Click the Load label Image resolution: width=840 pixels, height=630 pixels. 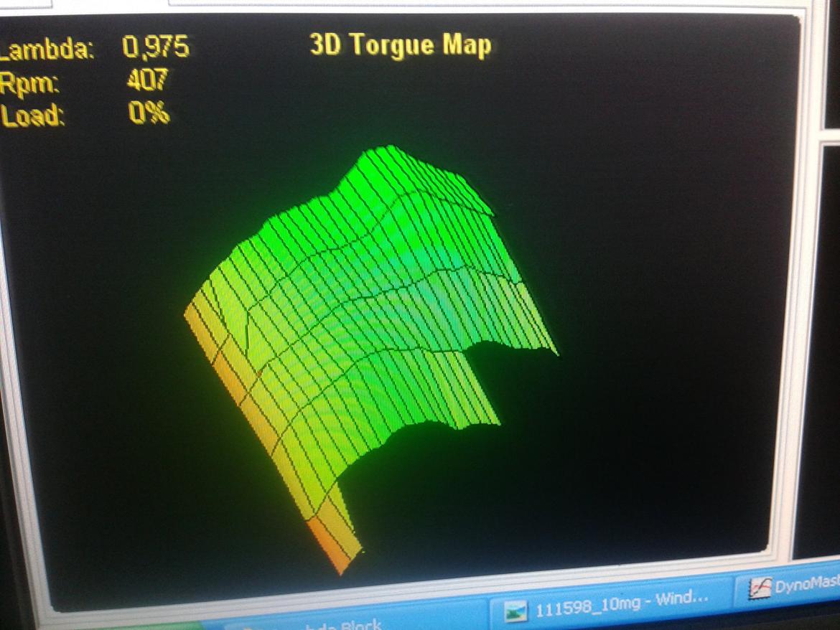click(33, 116)
